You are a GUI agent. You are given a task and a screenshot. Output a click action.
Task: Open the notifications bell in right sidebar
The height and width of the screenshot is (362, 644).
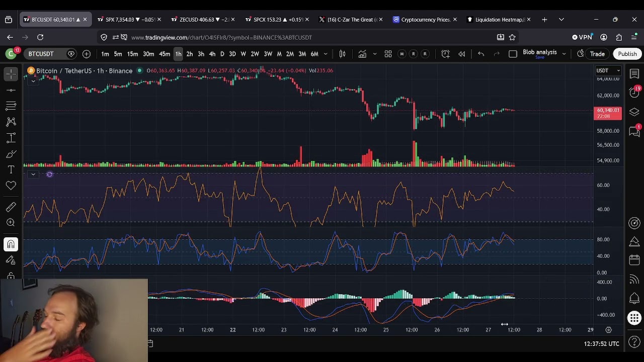(634, 299)
